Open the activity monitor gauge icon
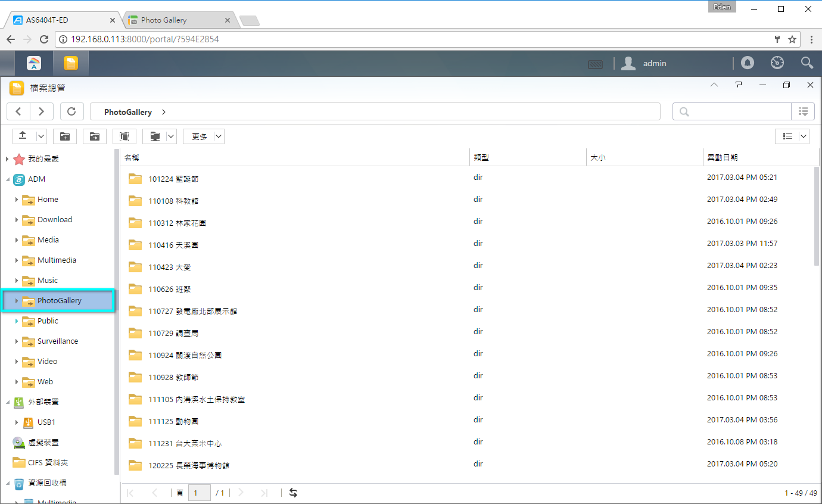Screen dimensions: 822x504 [777, 63]
